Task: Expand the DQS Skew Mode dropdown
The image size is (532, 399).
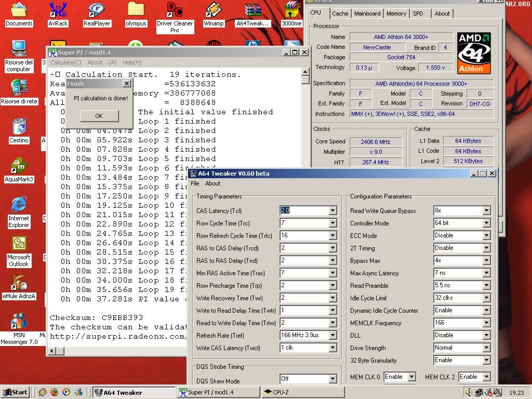Action: [332, 379]
